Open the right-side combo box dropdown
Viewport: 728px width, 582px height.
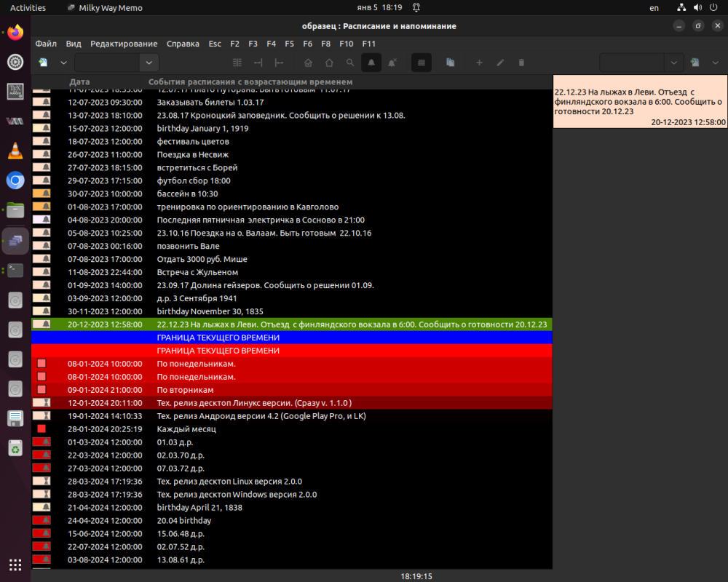pyautogui.click(x=674, y=63)
